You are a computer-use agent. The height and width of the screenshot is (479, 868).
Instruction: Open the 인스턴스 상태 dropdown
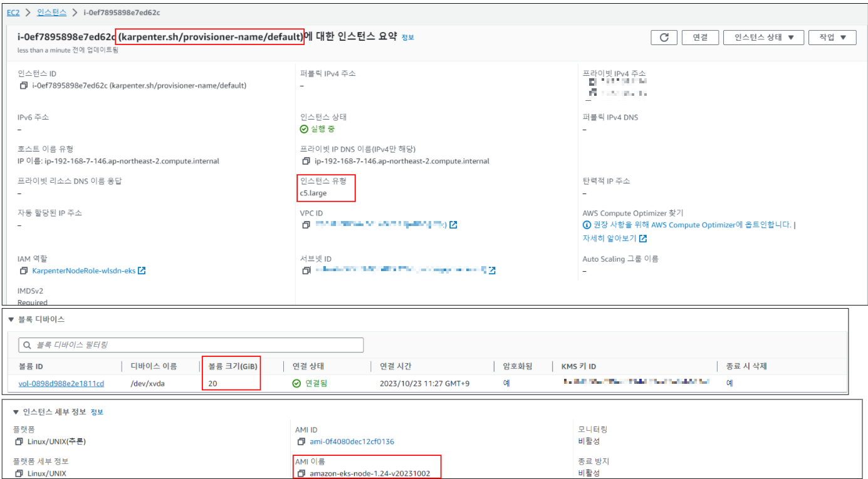763,38
